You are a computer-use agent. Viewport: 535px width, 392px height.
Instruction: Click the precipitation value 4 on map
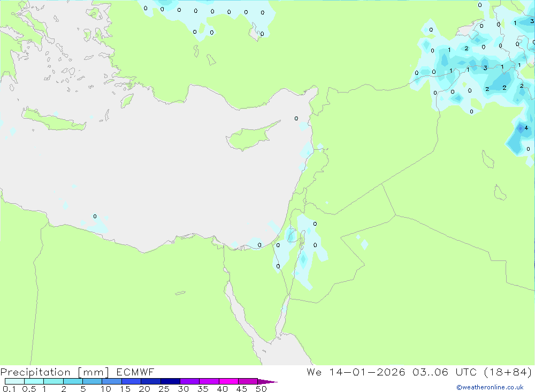click(x=526, y=128)
